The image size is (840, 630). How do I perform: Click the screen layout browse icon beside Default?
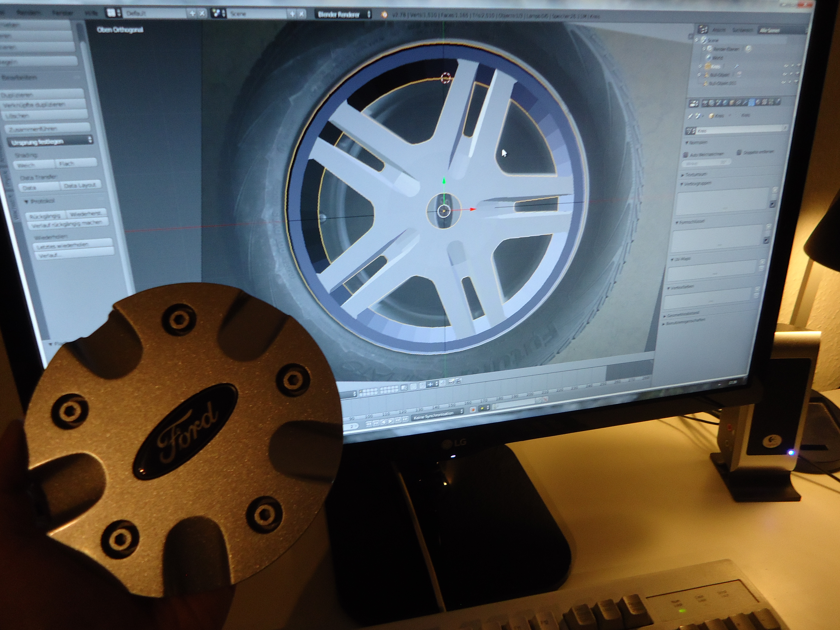[114, 13]
